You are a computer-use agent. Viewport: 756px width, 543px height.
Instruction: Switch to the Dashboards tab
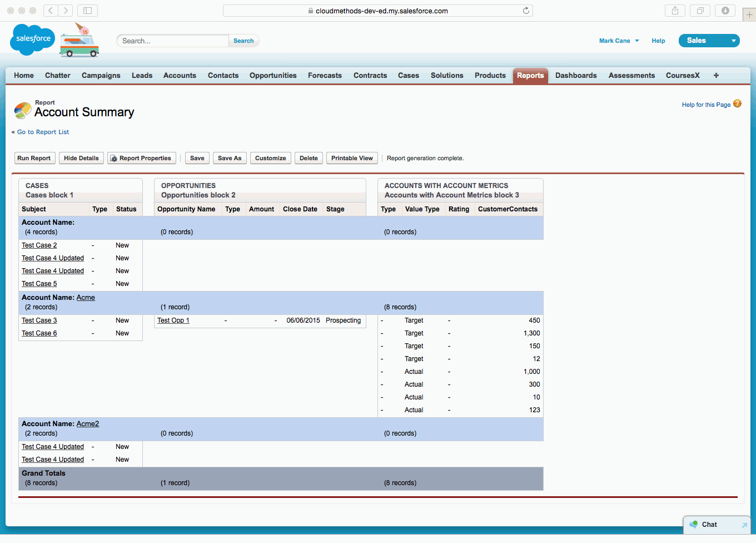[576, 75]
